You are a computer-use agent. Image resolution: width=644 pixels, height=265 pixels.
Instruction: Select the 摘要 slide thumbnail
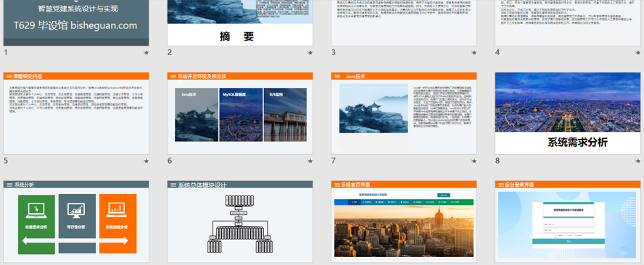240,23
